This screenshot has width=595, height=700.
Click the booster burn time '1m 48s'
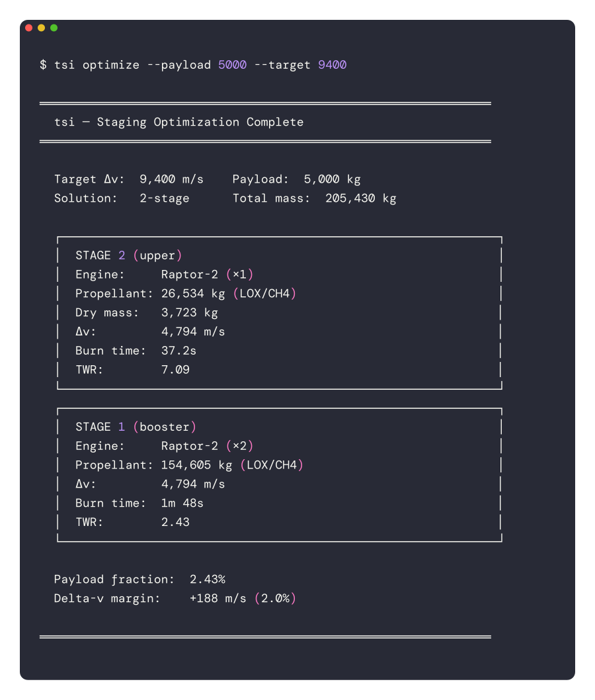[182, 503]
